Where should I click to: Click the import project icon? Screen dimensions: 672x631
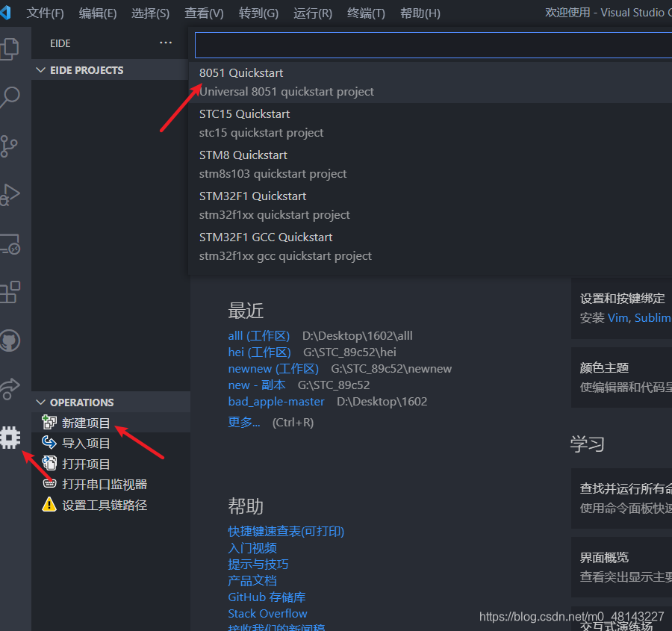point(49,442)
